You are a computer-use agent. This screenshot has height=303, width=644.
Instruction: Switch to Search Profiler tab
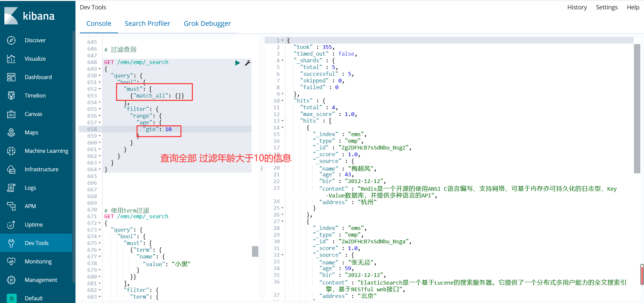[x=147, y=23]
